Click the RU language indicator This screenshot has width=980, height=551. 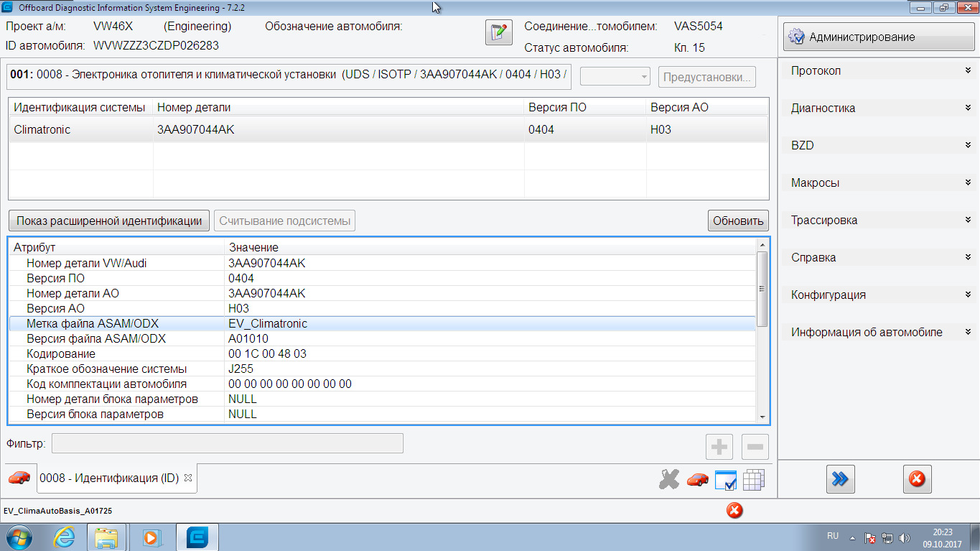pos(833,536)
